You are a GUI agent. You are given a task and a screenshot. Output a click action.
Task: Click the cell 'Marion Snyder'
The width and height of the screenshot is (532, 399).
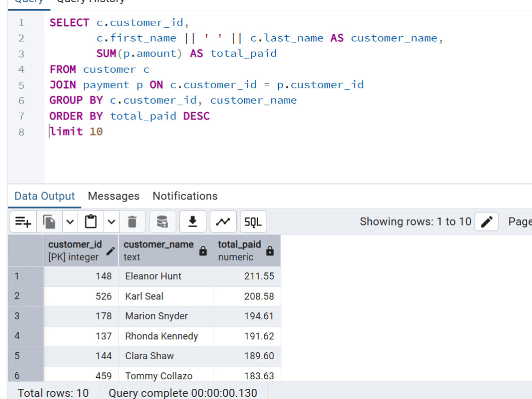point(166,316)
